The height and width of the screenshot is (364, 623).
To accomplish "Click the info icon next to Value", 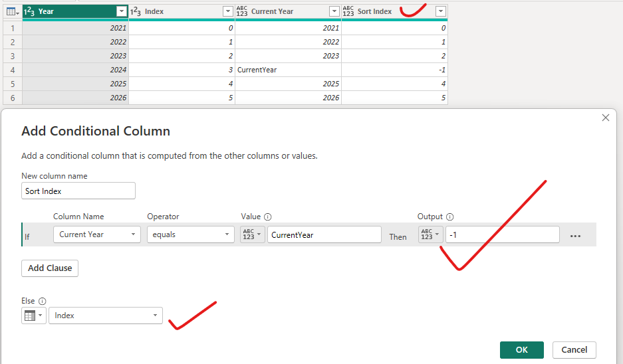I will pos(268,217).
